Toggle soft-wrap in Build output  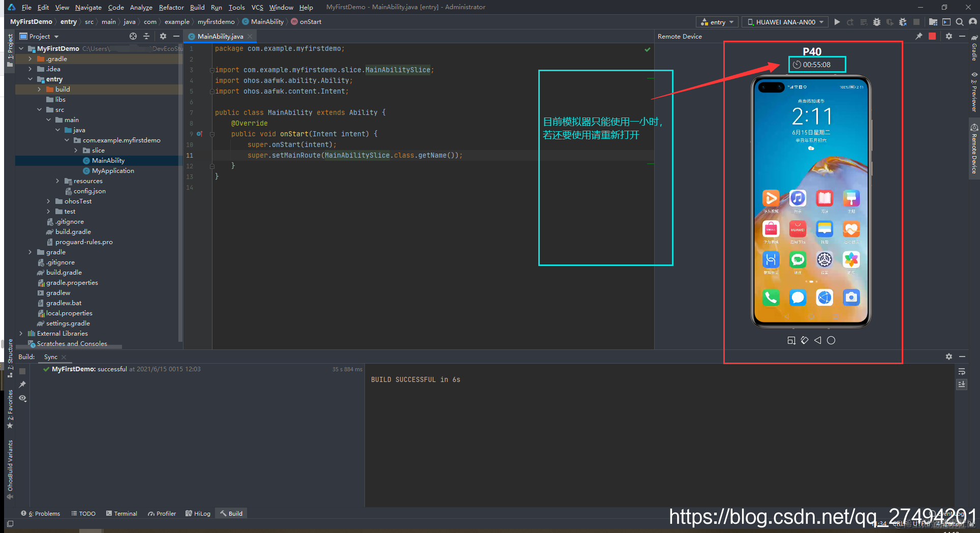click(x=962, y=372)
